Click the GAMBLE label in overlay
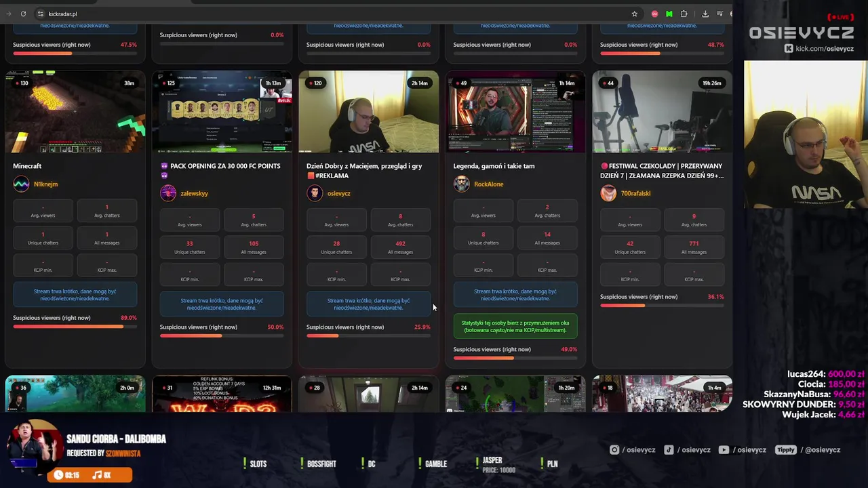868x488 pixels. tap(436, 464)
